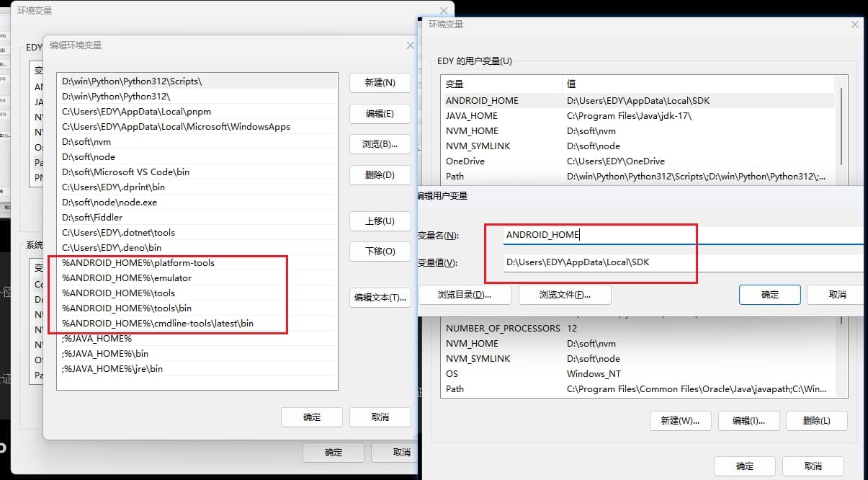Open 编辑文本(T)... text editor

point(380,298)
